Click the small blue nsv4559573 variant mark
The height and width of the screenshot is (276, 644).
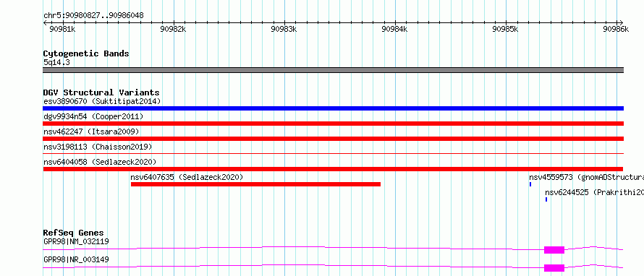(530, 184)
